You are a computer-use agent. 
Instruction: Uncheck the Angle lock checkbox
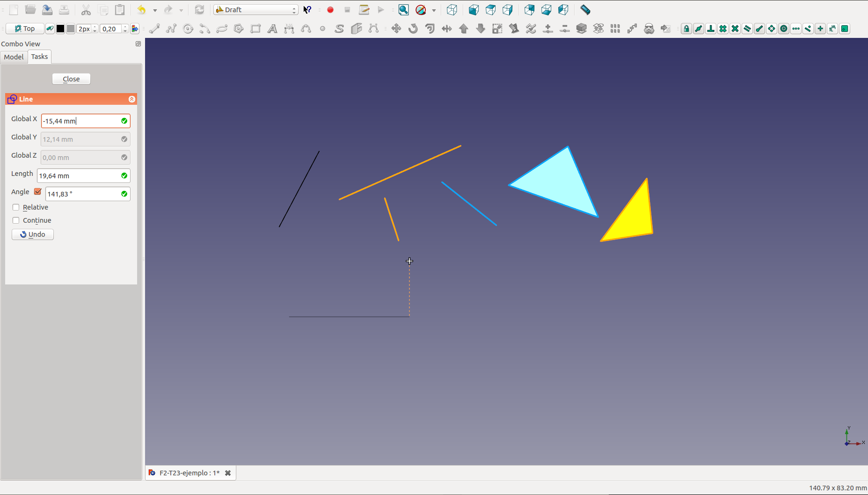point(38,192)
